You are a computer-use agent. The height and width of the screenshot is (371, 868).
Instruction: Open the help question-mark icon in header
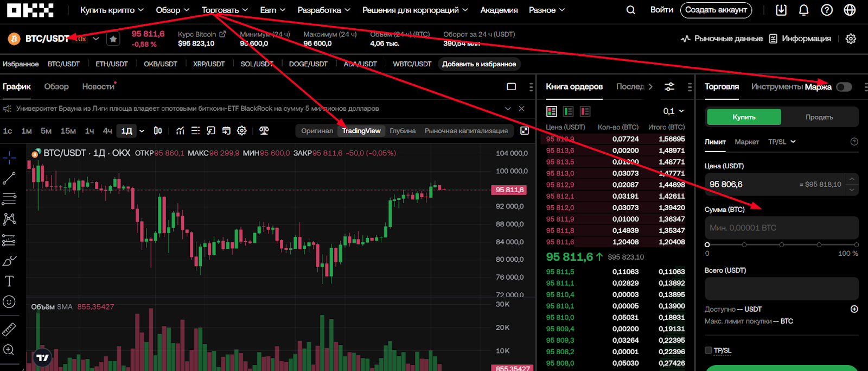pos(827,10)
